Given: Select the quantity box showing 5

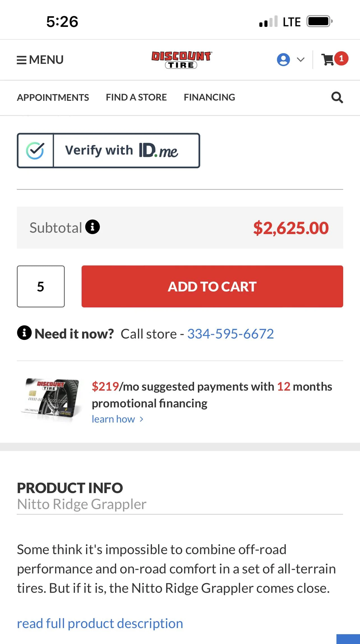Looking at the screenshot, I should point(41,286).
